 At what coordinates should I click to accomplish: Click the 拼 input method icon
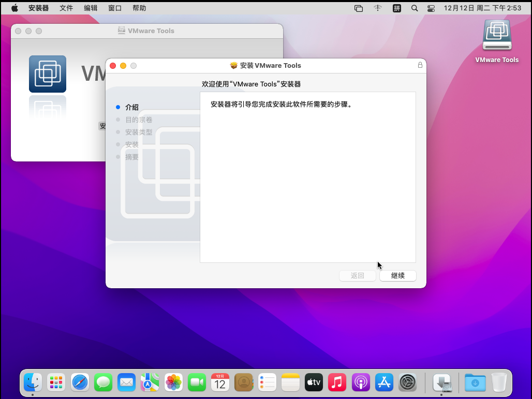tap(396, 8)
